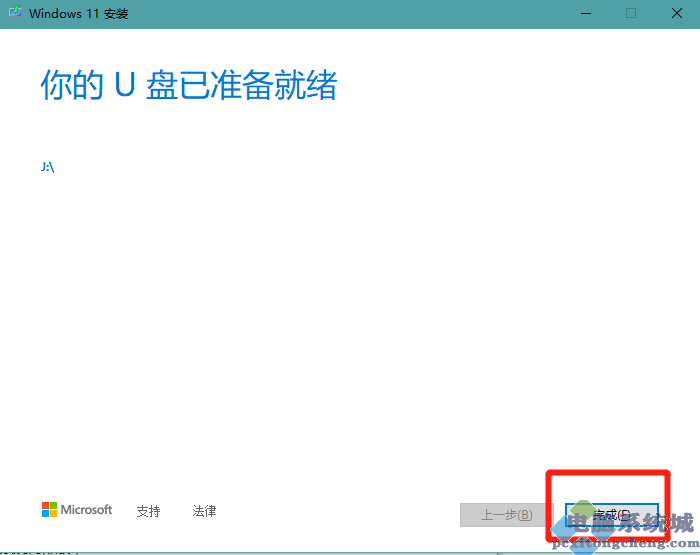Open the 支持 (Support) link
The height and width of the screenshot is (555, 700).
point(148,511)
